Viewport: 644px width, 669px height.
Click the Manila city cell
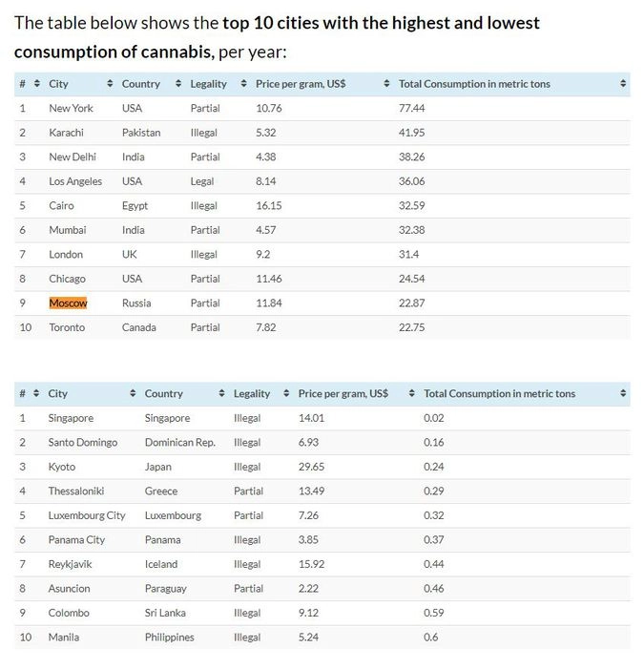[64, 638]
